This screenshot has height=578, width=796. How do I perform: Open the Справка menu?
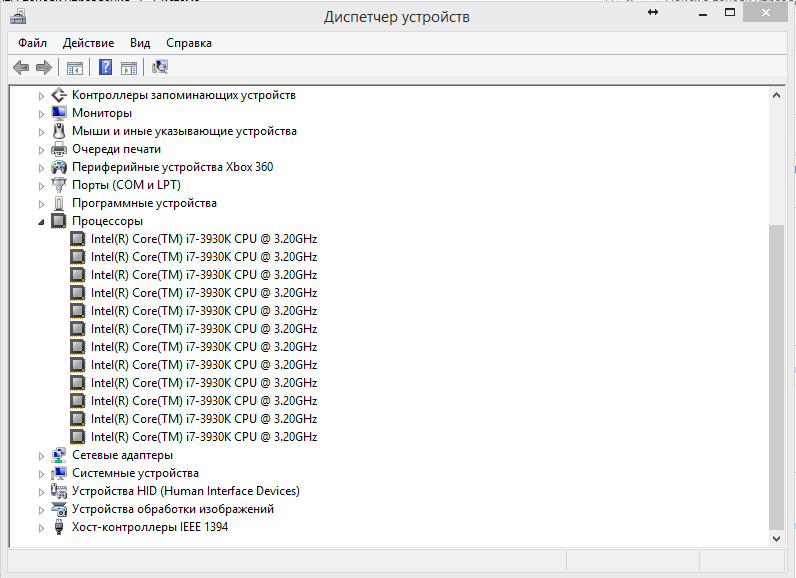click(189, 43)
